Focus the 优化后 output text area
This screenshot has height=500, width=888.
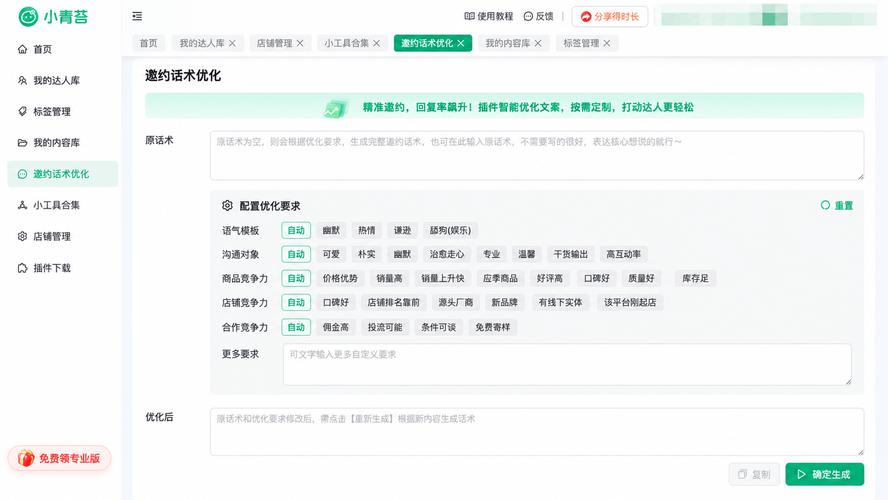(x=537, y=431)
